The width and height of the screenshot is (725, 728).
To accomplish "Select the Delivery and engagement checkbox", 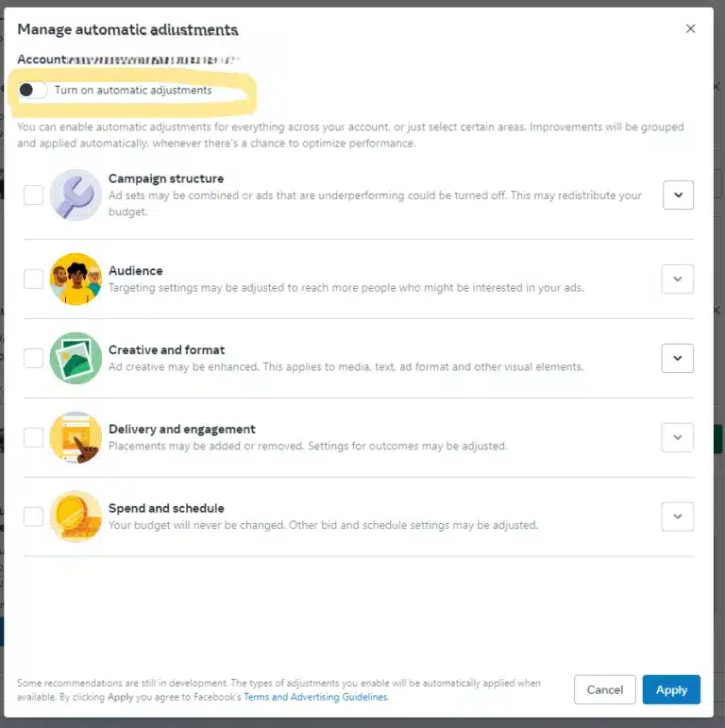I will tap(33, 437).
